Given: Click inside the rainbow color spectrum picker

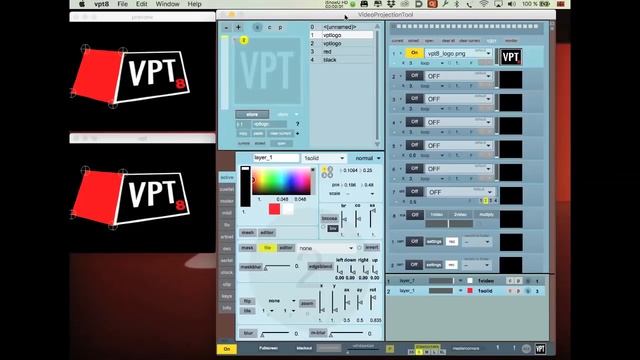Looking at the screenshot, I should (x=282, y=181).
